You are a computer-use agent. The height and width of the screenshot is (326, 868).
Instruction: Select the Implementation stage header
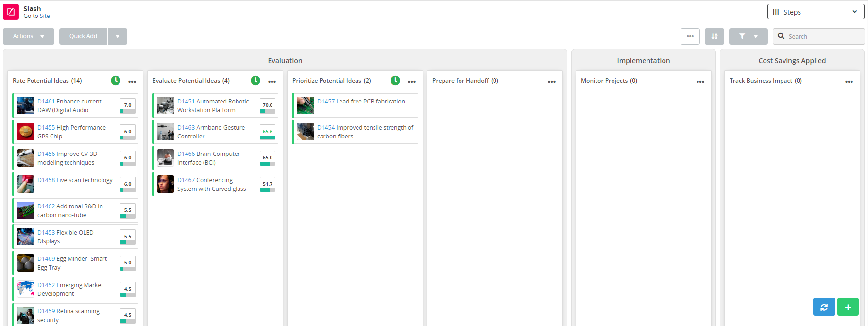coord(644,61)
